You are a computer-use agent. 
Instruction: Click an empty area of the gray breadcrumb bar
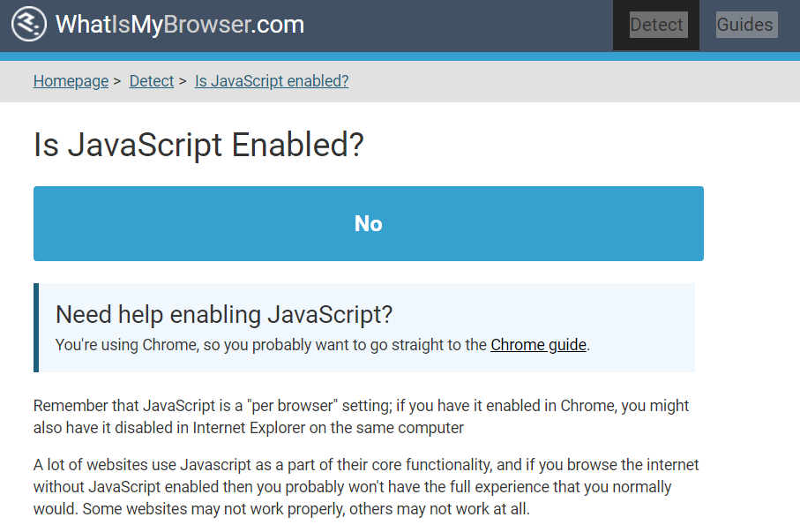coord(573,81)
